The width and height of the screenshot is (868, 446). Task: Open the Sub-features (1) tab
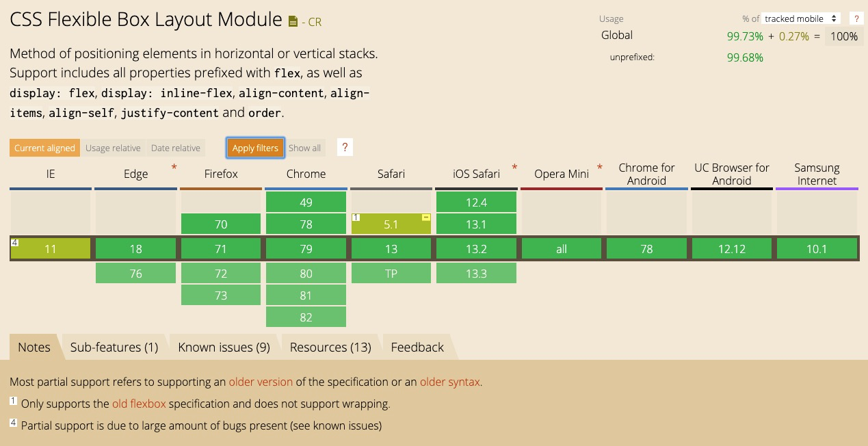coord(114,347)
